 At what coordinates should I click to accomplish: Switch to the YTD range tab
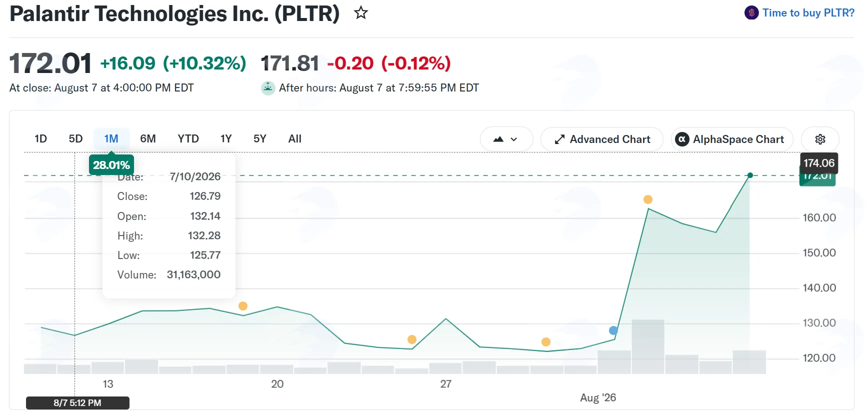(x=188, y=139)
